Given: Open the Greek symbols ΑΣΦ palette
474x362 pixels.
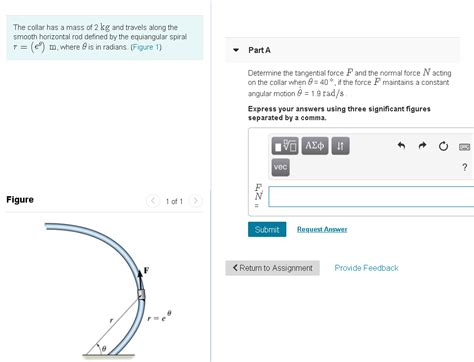Looking at the screenshot, I should pyautogui.click(x=315, y=146).
